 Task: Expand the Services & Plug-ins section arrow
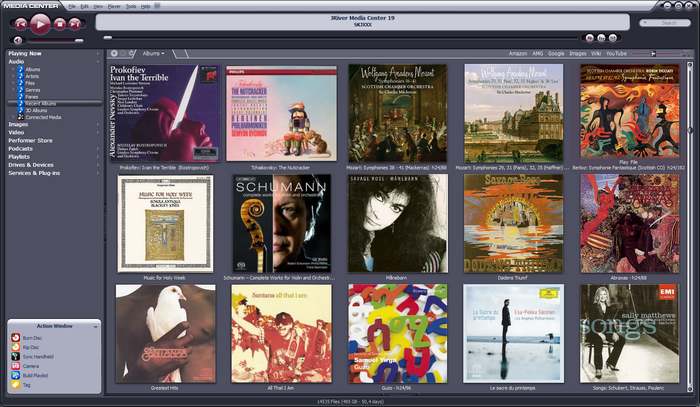tap(98, 173)
